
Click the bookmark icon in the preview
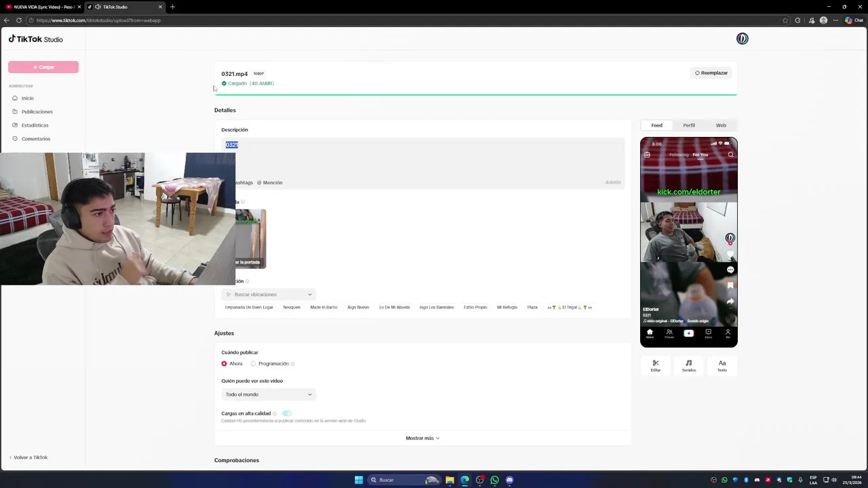point(730,285)
